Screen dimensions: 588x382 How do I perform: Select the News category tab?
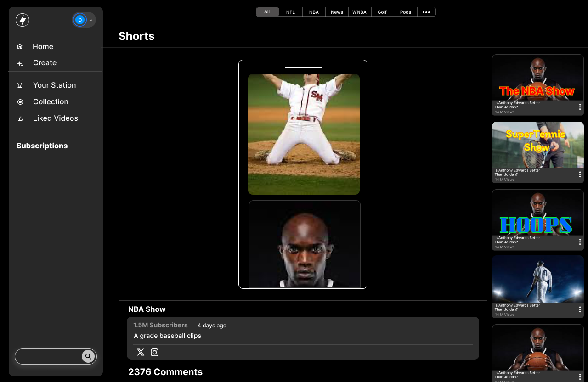(x=337, y=12)
